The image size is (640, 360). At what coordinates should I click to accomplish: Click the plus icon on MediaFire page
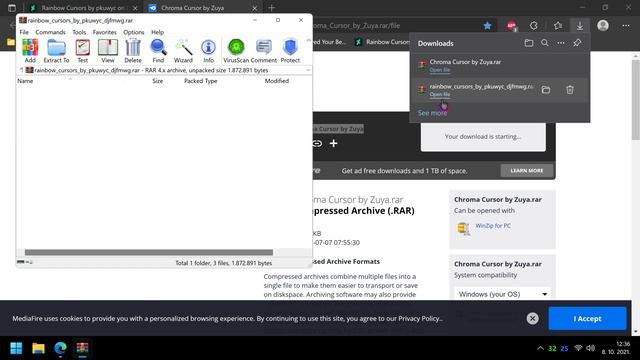[x=333, y=143]
